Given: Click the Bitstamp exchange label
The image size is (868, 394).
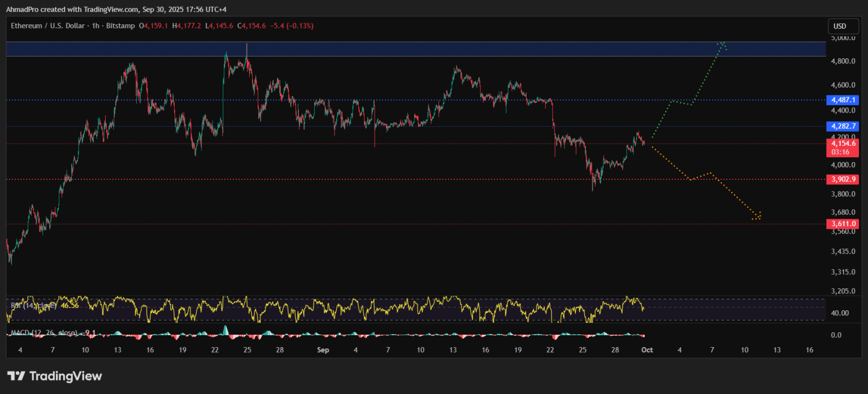Looking at the screenshot, I should 121,25.
